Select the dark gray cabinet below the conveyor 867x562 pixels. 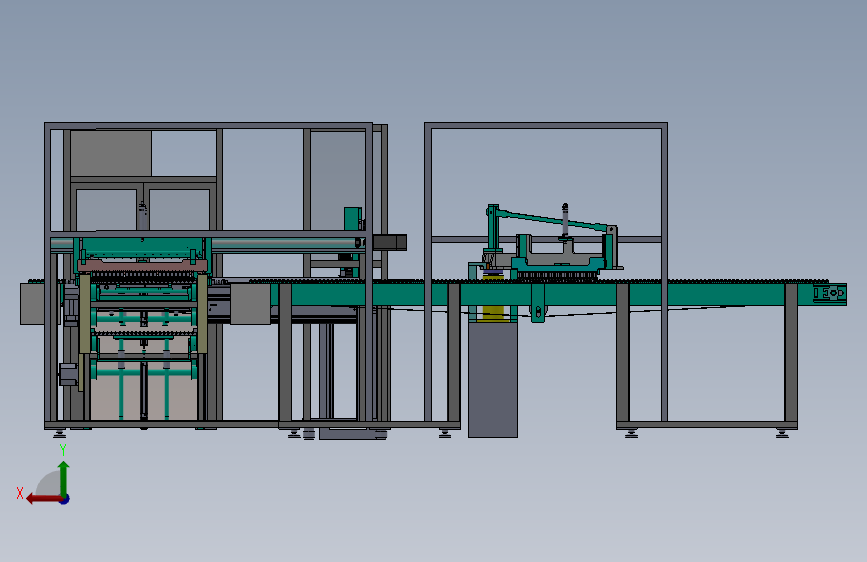[493, 379]
